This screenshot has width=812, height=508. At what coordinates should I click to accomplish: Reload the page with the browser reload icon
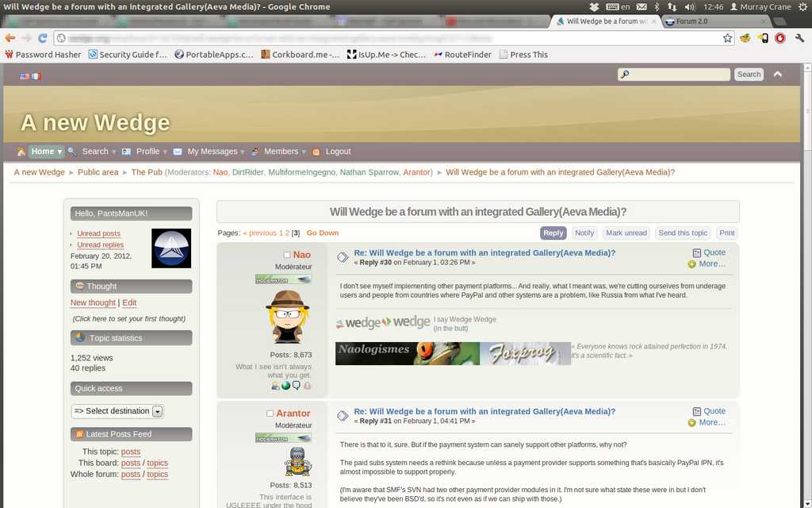tap(42, 37)
